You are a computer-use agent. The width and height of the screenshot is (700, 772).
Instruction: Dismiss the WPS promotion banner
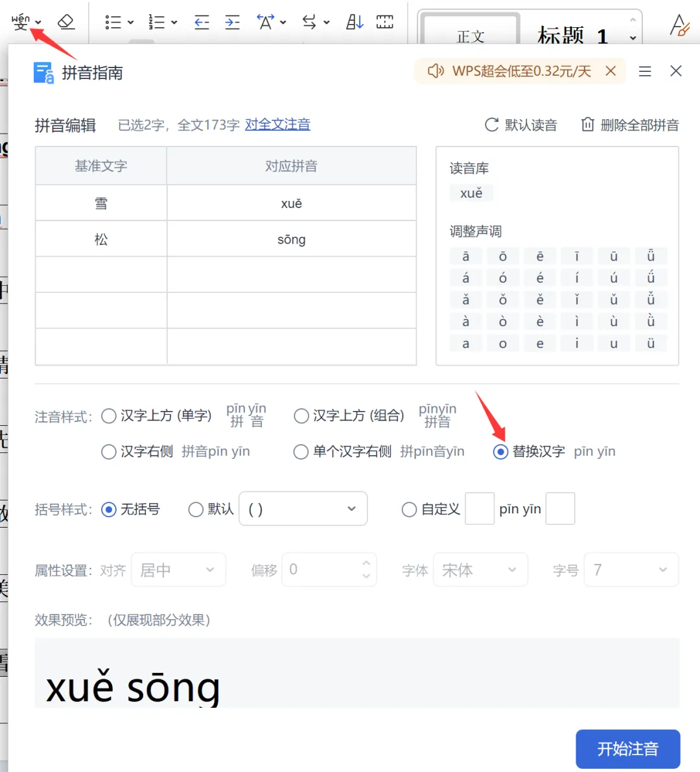611,71
